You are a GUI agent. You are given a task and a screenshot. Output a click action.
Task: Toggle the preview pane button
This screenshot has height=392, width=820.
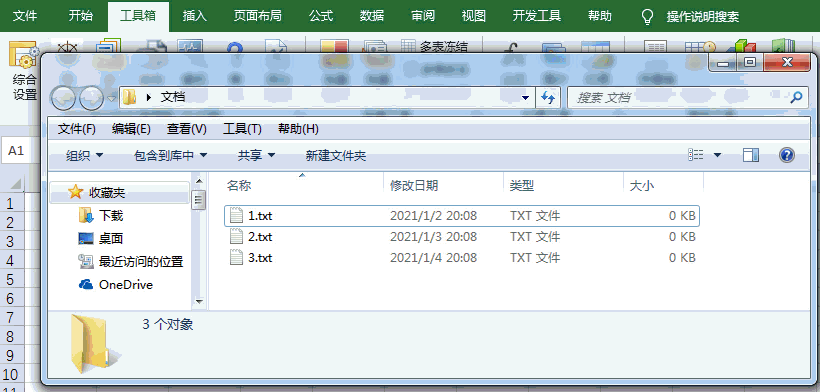pyautogui.click(x=751, y=155)
